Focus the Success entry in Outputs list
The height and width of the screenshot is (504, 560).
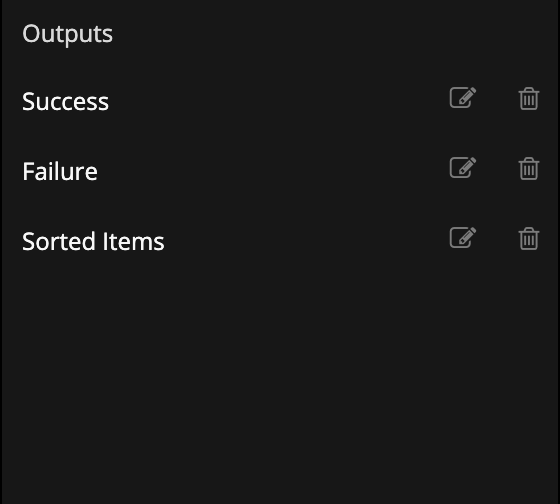[x=65, y=101]
